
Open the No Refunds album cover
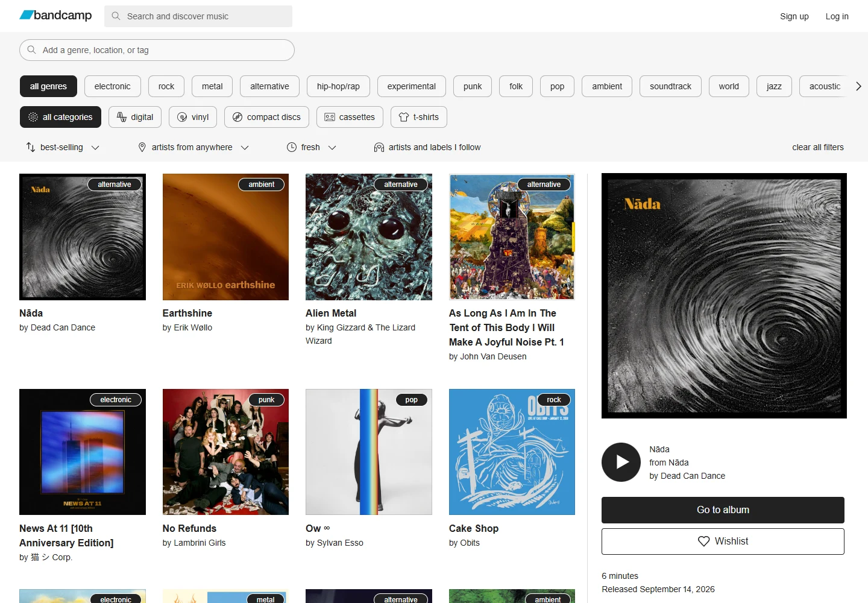click(225, 452)
